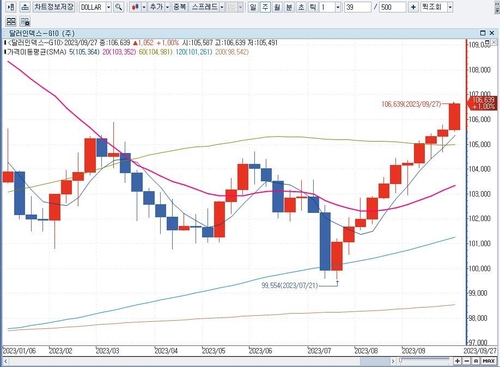Click the total count field showing 500
This screenshot has width=500, height=367.
tap(392, 7)
